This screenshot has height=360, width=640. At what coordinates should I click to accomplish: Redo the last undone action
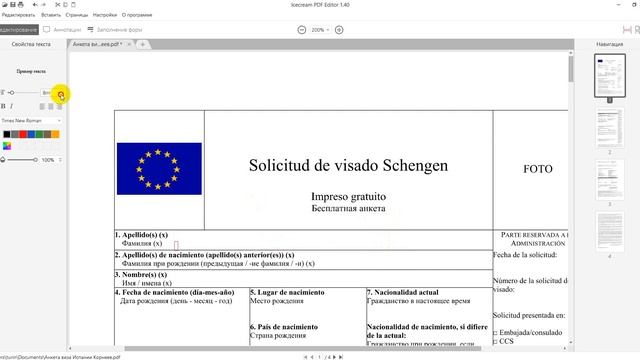point(44,4)
